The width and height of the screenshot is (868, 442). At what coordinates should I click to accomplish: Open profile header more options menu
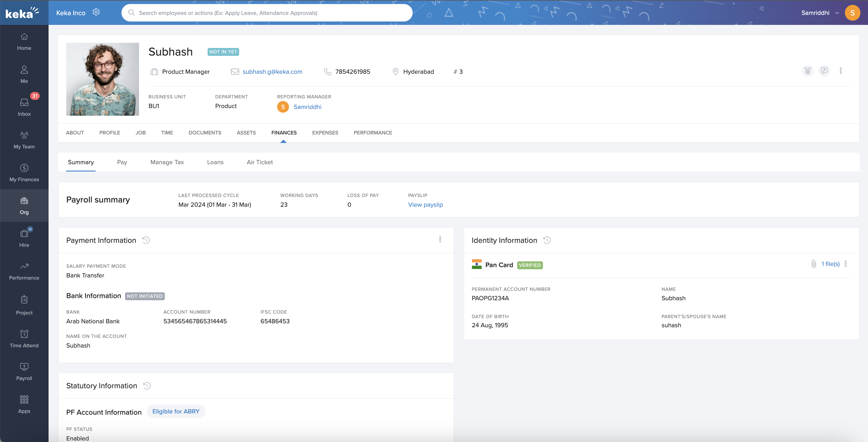(840, 71)
